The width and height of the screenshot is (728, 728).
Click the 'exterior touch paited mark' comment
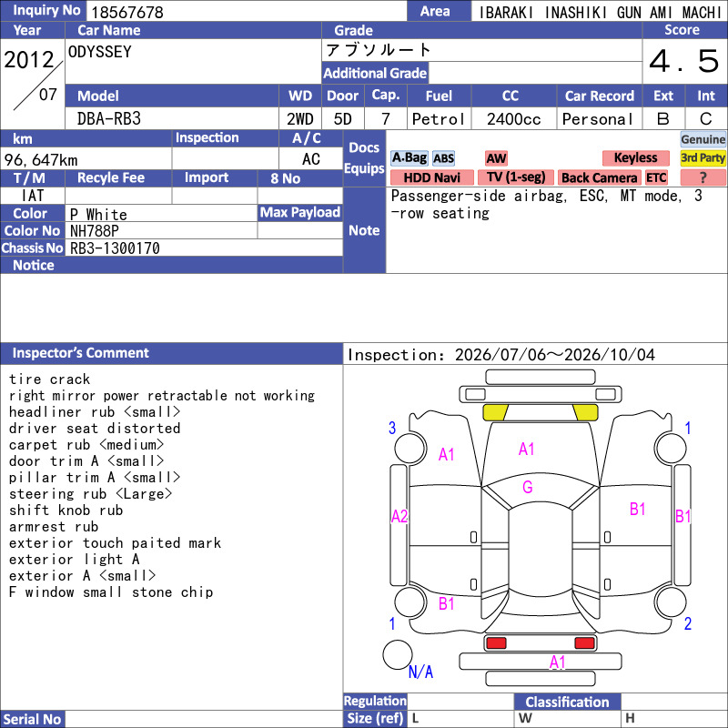click(115, 543)
